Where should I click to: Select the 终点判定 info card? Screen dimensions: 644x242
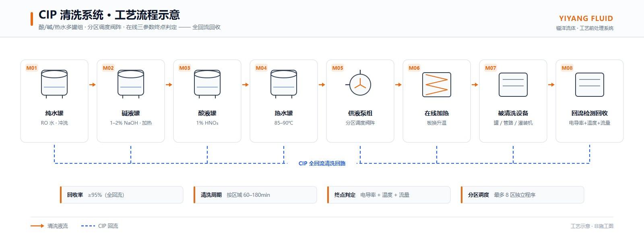coord(389,195)
